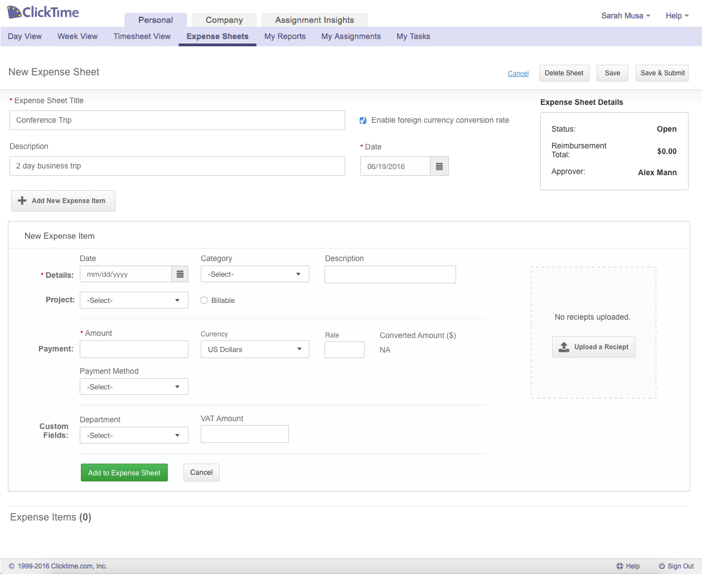Open the Payment Method dropdown
The image size is (702, 588).
(x=134, y=387)
